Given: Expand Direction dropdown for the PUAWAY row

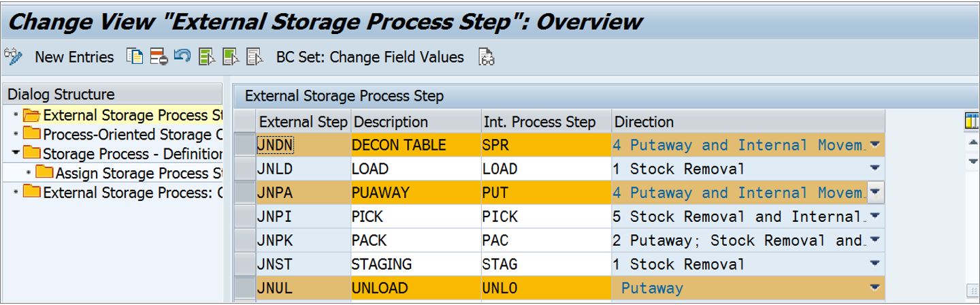Looking at the screenshot, I should pyautogui.click(x=875, y=193).
